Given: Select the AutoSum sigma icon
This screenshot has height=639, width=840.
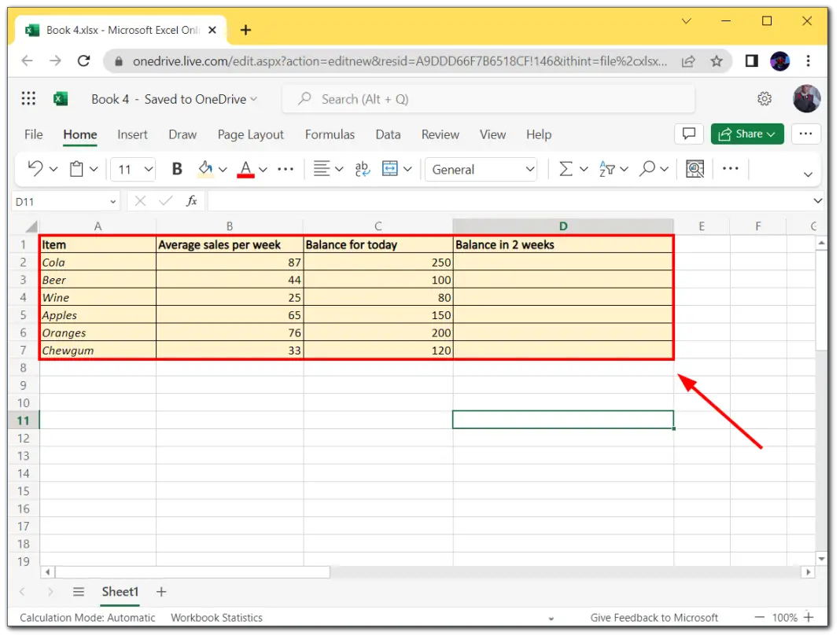Looking at the screenshot, I should click(566, 169).
